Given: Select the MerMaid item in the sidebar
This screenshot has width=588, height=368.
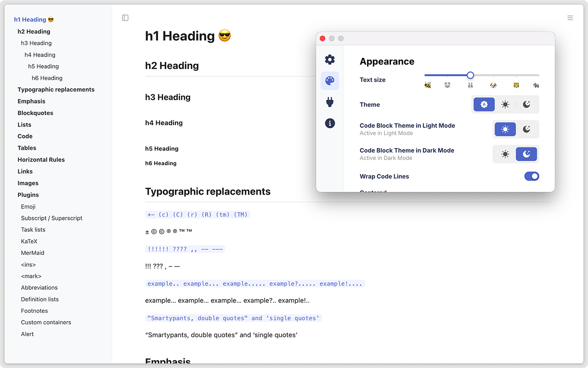Looking at the screenshot, I should (x=32, y=253).
